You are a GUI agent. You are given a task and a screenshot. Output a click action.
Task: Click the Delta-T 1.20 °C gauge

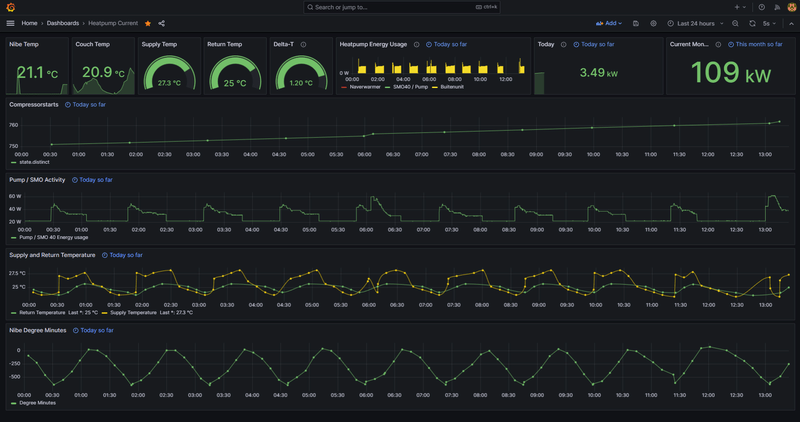301,74
